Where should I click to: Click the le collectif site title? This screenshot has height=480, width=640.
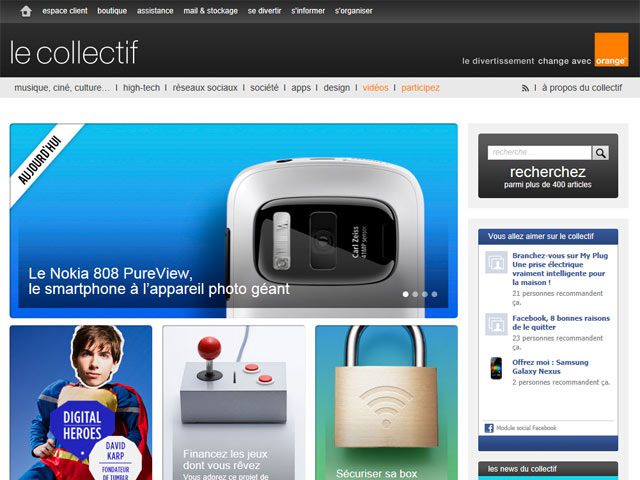(74, 52)
